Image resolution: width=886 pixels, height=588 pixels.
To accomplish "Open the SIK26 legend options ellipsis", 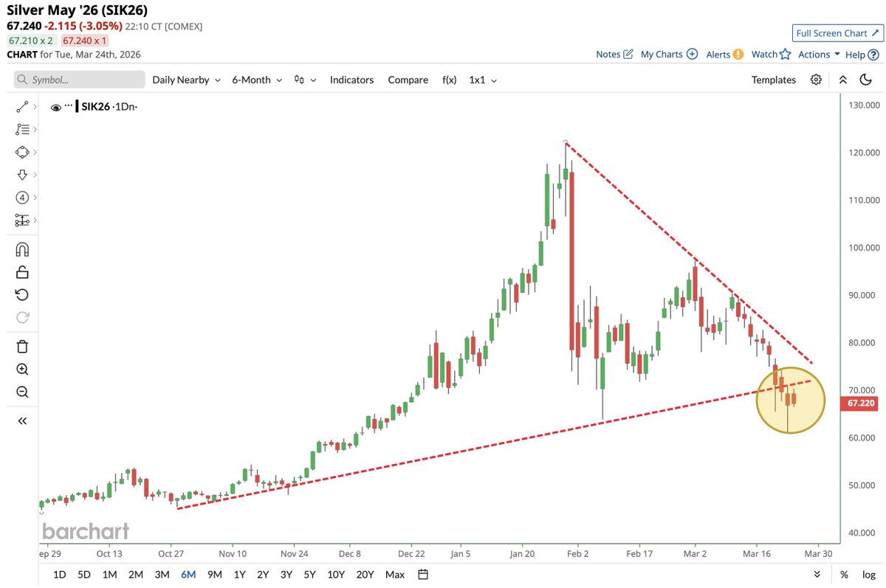I will (68, 107).
